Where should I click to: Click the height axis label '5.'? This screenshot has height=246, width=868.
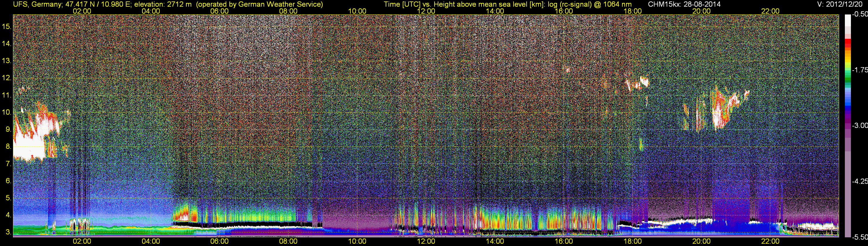[x=8, y=198]
